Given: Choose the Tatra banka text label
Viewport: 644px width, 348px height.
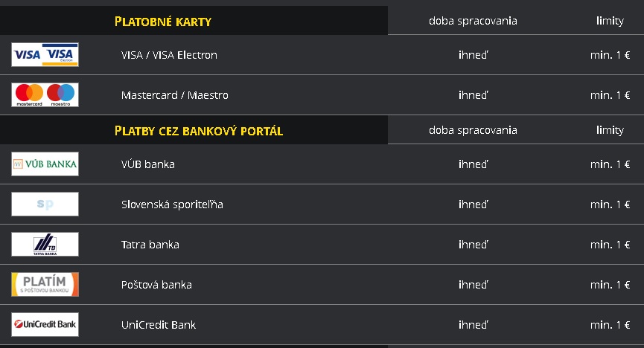Looking at the screenshot, I should [150, 245].
